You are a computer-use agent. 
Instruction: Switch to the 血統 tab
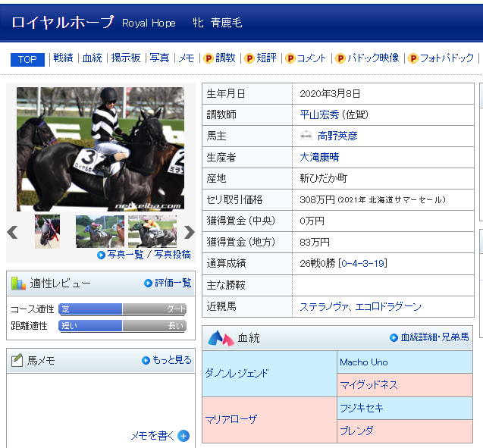[x=92, y=58]
